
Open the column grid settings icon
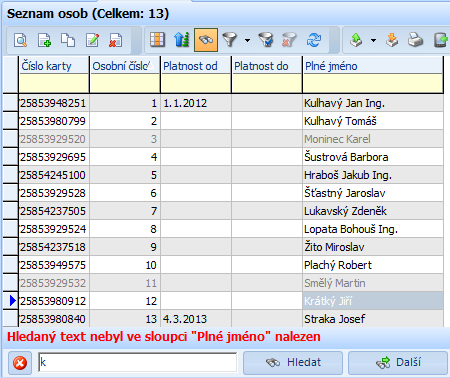click(158, 40)
